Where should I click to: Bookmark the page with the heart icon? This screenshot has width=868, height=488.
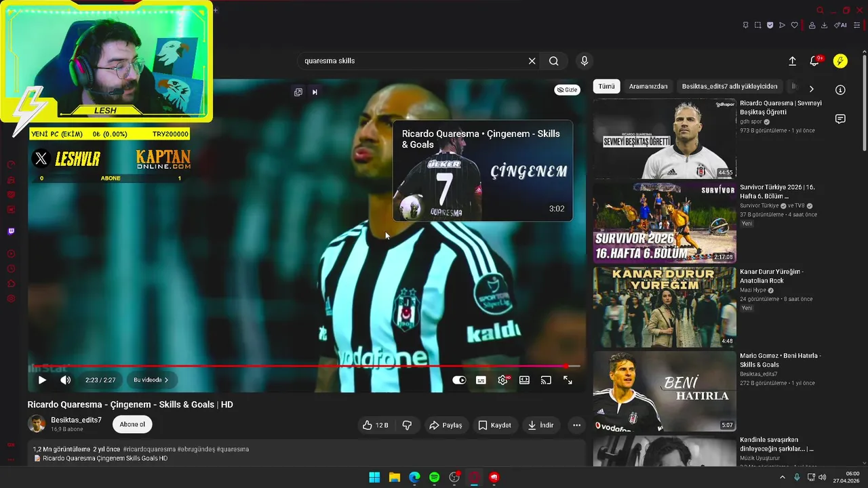pyautogui.click(x=795, y=25)
